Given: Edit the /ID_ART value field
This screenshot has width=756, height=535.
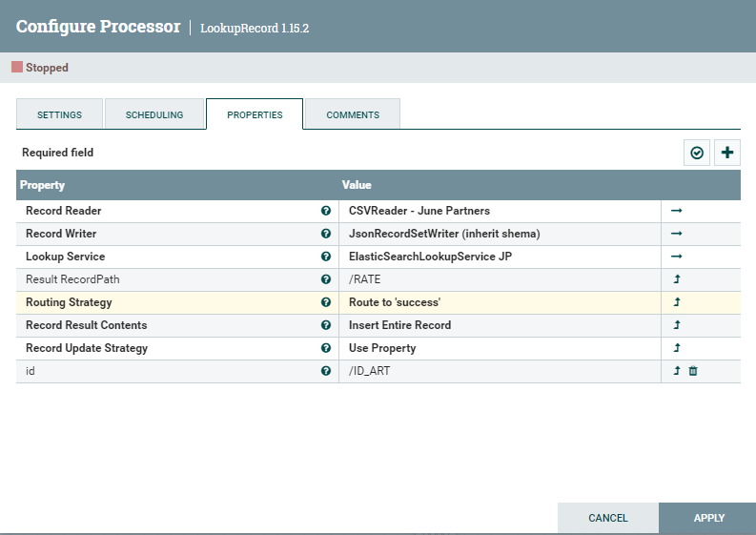Looking at the screenshot, I should click(x=500, y=371).
